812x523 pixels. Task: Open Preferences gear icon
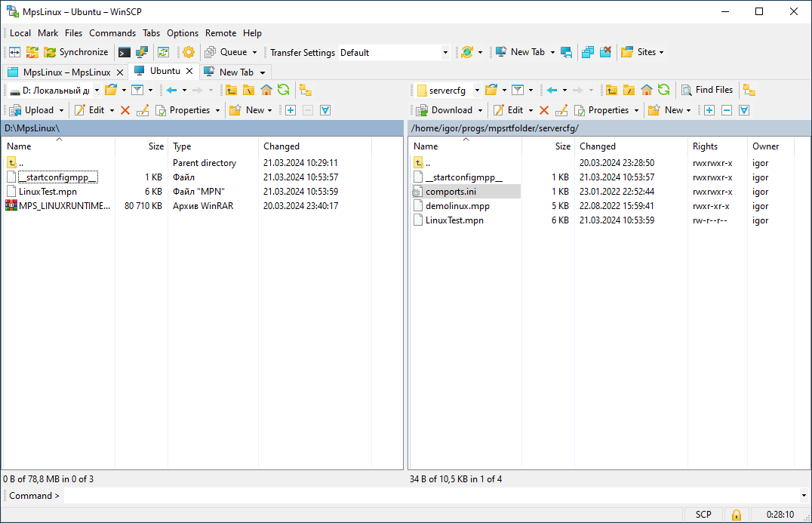pyautogui.click(x=189, y=52)
